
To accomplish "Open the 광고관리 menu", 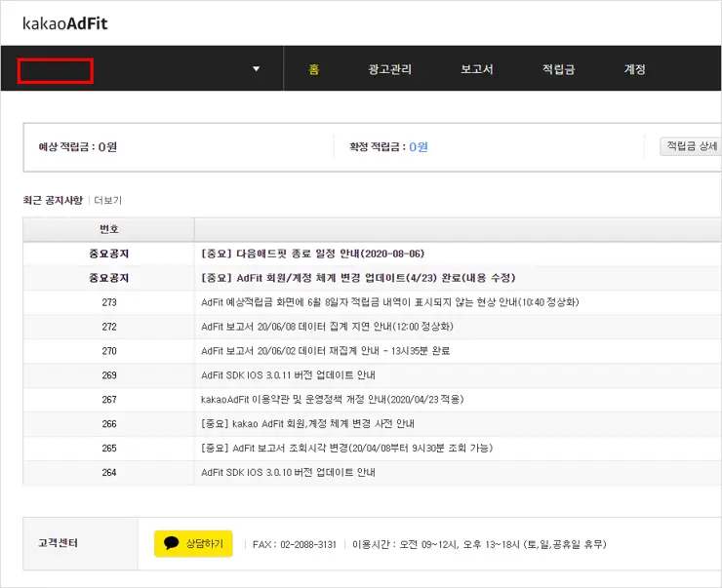I will pos(389,69).
